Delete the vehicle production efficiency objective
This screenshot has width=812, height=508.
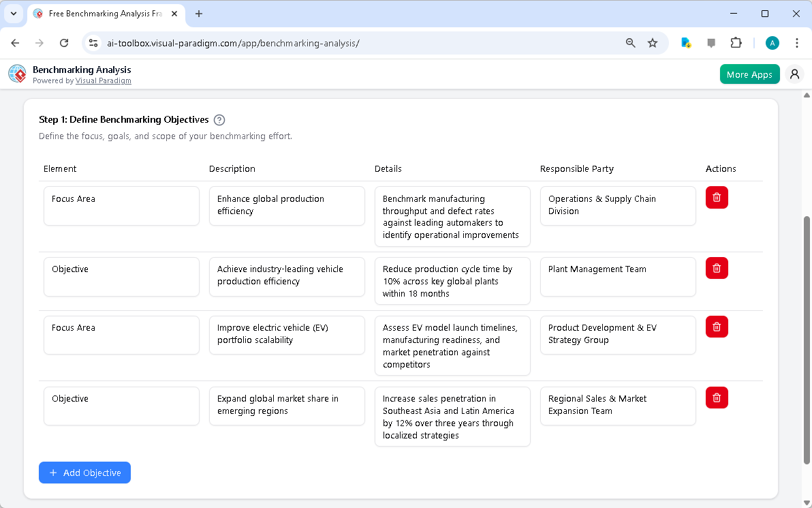[716, 268]
